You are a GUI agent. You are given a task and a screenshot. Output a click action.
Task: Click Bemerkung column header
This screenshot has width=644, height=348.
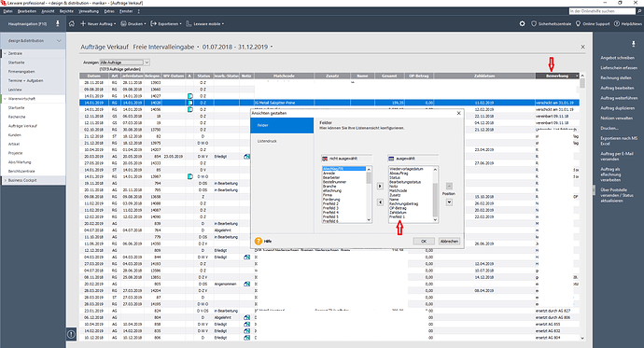(557, 76)
